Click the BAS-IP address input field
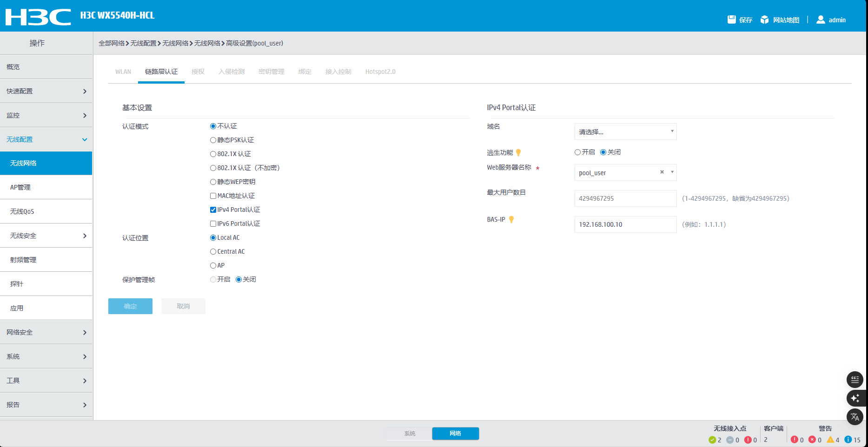Screen dimensions: 868x447 [625, 224]
